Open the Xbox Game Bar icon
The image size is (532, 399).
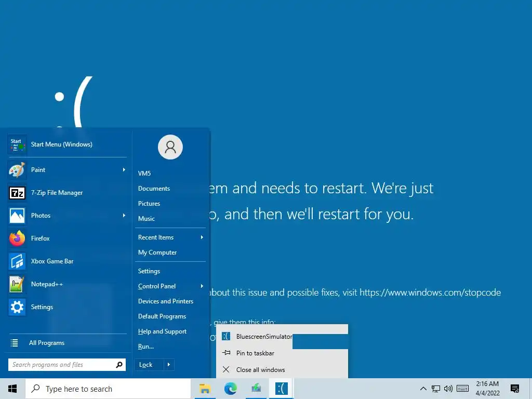[x=17, y=261]
